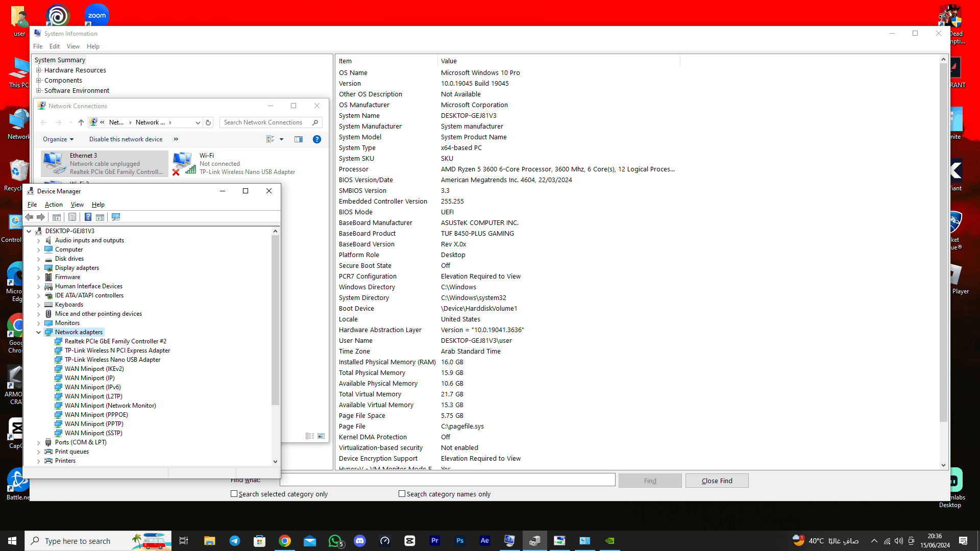The image size is (980, 551).
Task: Click Up arrow in Network Connections navigation
Action: (81, 122)
